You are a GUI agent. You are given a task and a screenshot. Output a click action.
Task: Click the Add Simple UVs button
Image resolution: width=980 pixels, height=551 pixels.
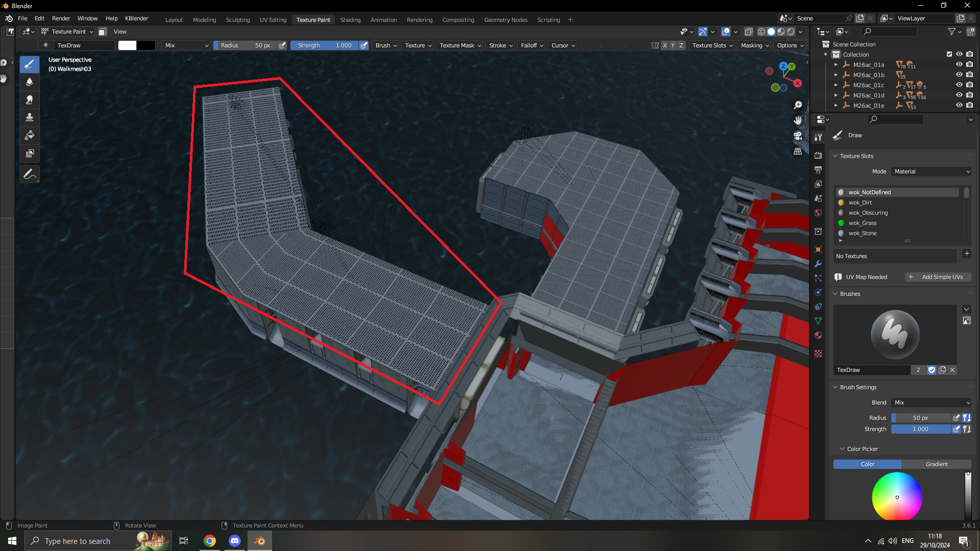pyautogui.click(x=938, y=277)
